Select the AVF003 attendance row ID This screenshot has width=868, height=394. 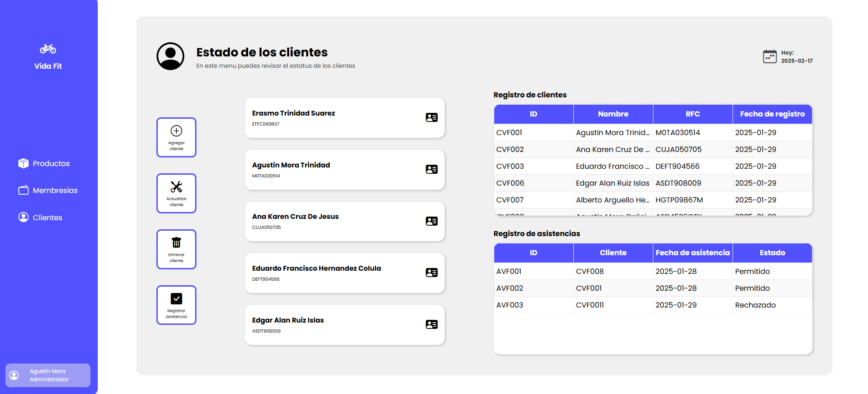[x=533, y=305]
